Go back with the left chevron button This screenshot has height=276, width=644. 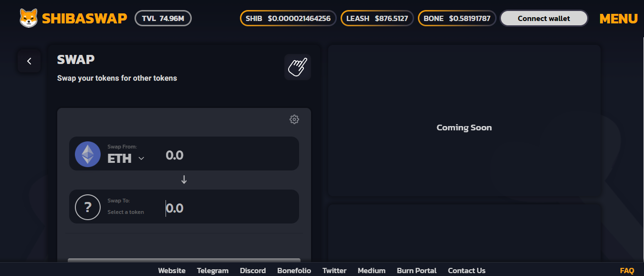coord(29,61)
